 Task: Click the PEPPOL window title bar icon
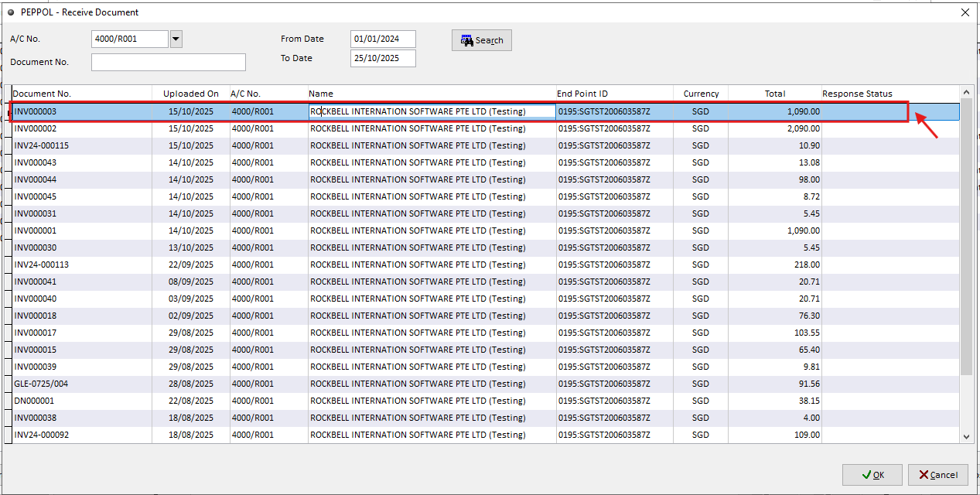pos(11,12)
